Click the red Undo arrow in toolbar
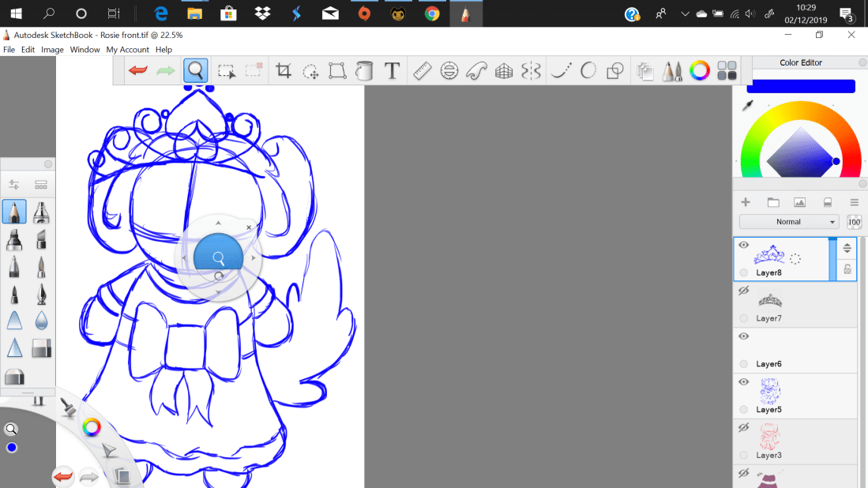Screen dimensions: 868x488 tap(138, 71)
